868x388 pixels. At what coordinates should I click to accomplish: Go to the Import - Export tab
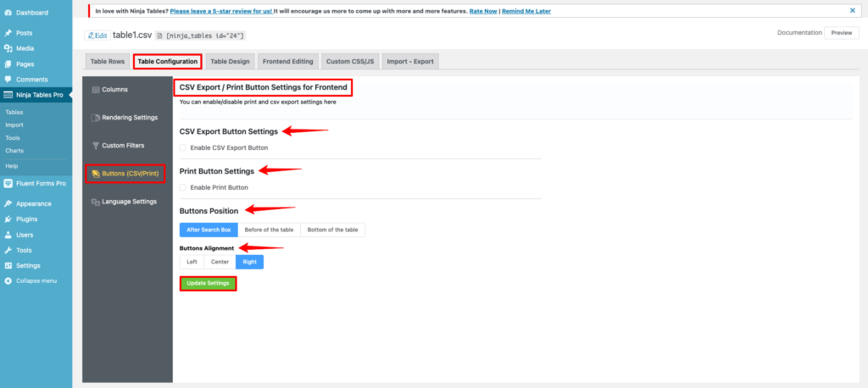(410, 62)
